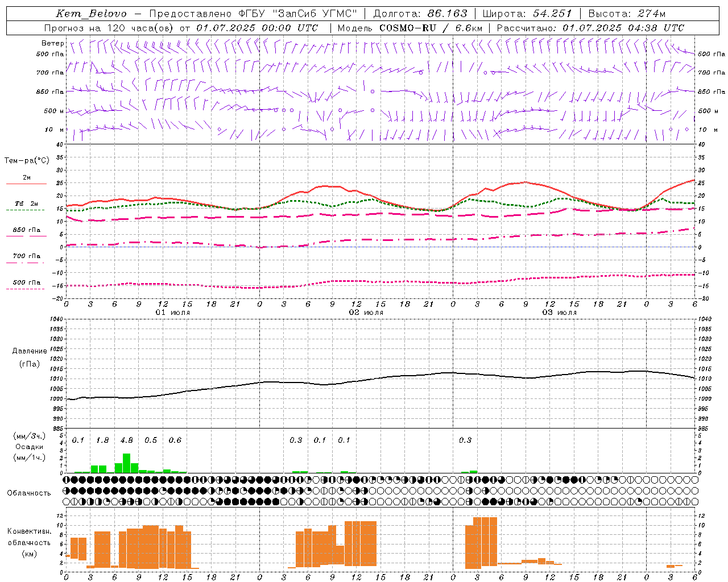This screenshot has height=582, width=728.
Task: Click the Конвективн. облачность label
Action: point(29,537)
